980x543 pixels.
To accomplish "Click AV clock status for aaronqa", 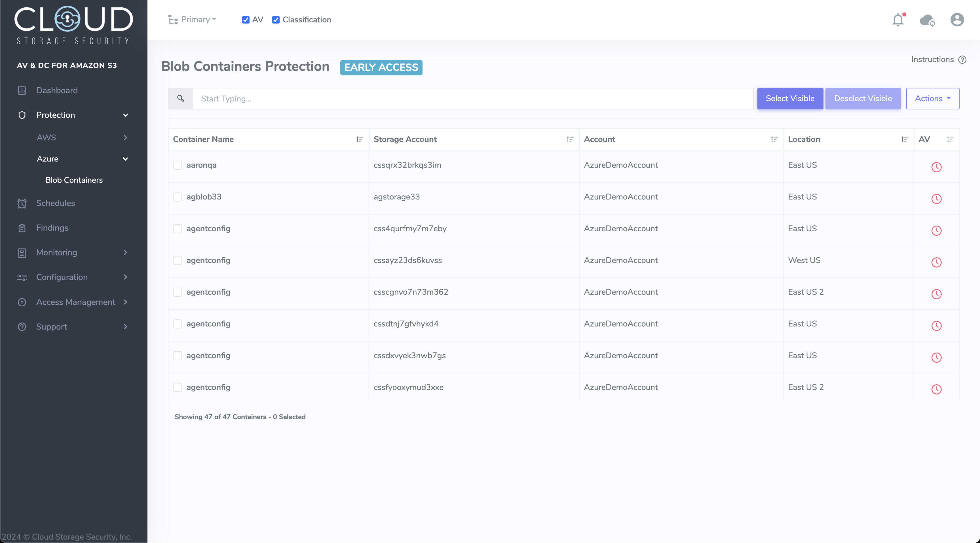I will pos(936,167).
